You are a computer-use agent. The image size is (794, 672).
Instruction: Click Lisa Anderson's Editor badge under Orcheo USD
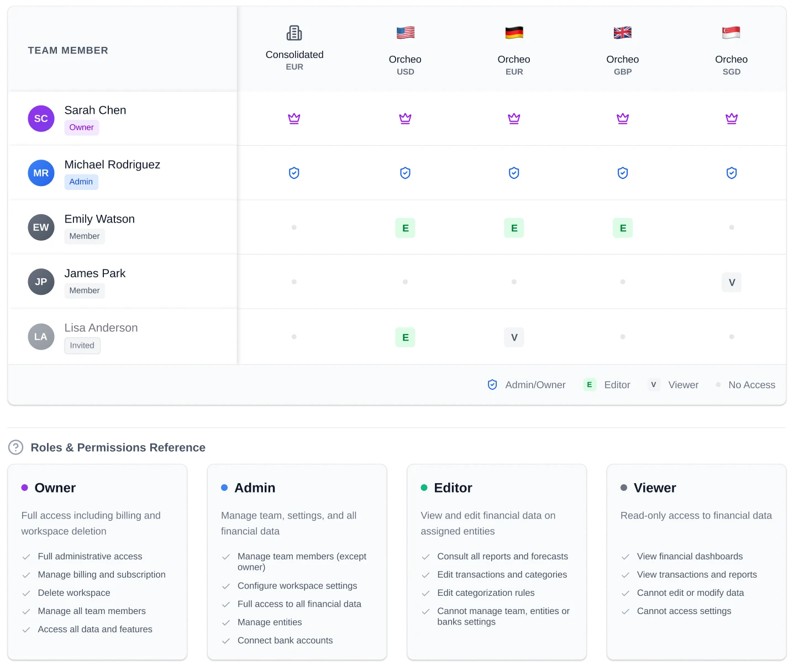click(405, 337)
